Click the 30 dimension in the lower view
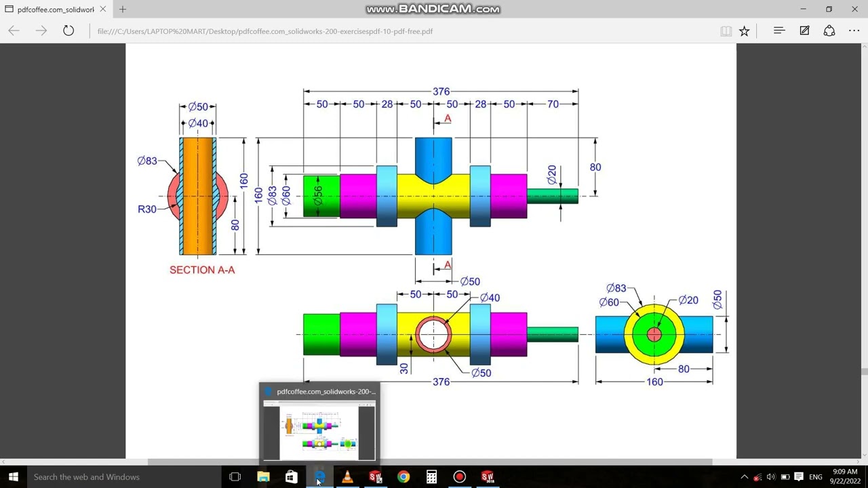 pos(404,368)
